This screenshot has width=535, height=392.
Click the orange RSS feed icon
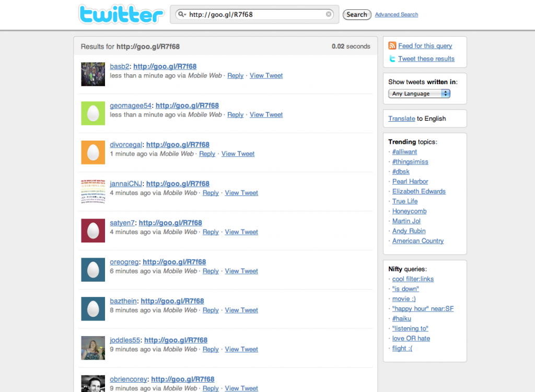pos(392,45)
